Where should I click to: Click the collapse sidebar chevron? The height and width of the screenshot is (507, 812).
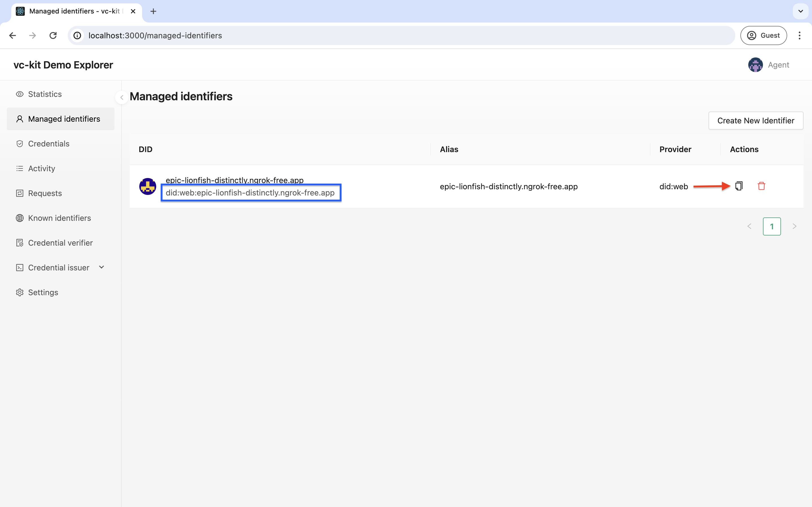tap(121, 97)
